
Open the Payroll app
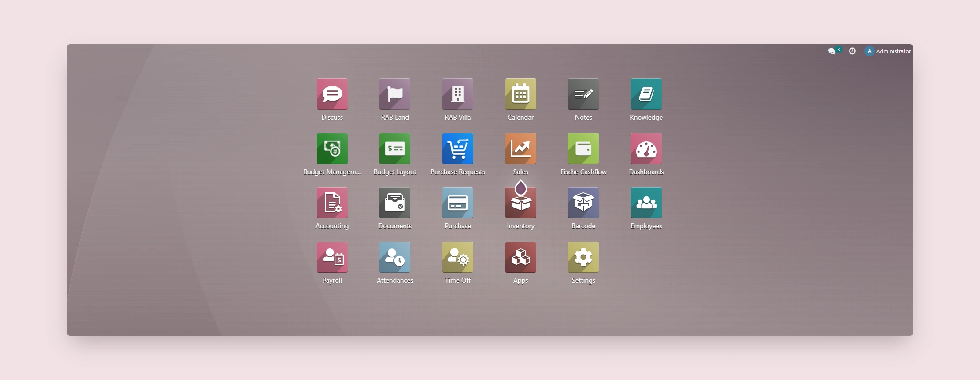pyautogui.click(x=332, y=257)
